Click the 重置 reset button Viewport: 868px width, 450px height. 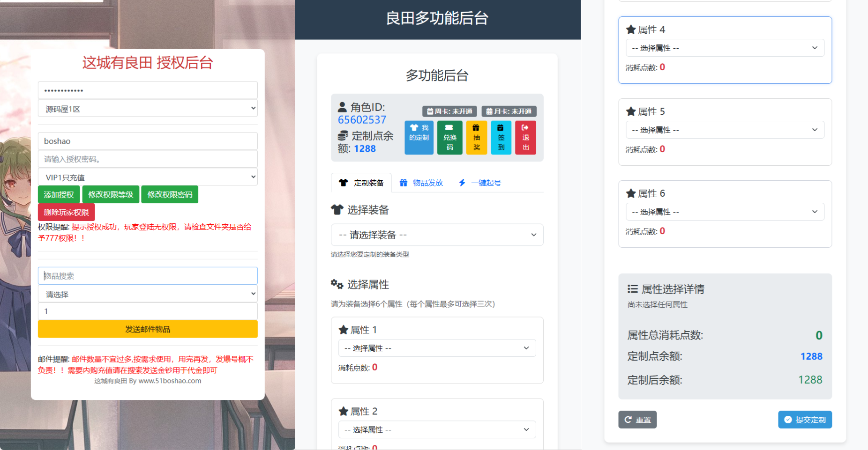click(x=637, y=420)
